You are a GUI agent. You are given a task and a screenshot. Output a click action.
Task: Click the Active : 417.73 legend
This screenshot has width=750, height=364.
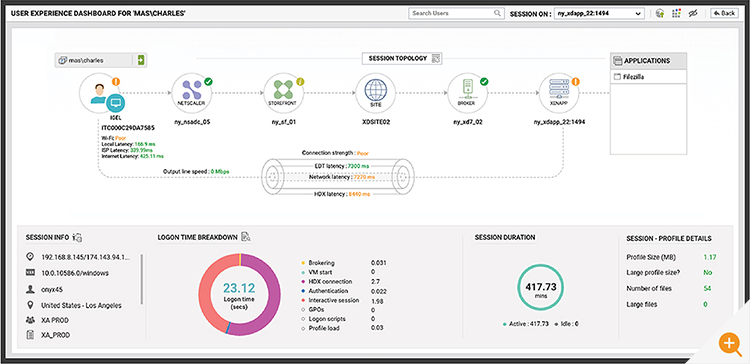pos(525,324)
